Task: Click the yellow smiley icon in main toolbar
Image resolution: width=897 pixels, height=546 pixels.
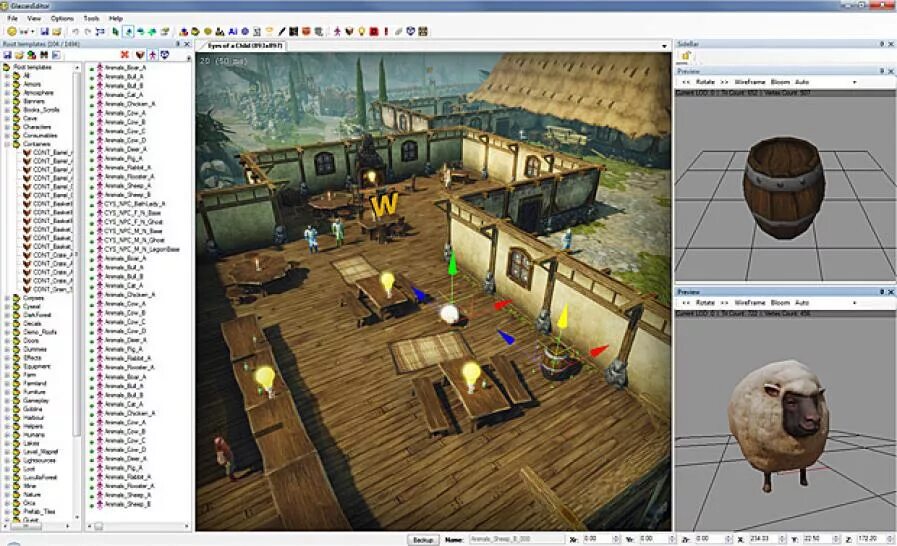Action: click(x=11, y=31)
